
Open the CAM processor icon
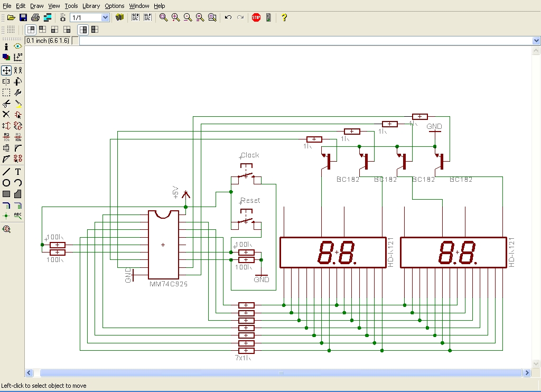click(48, 17)
